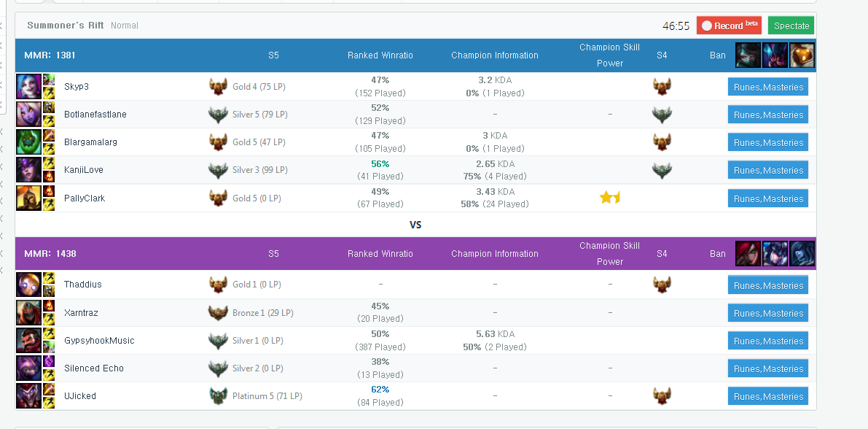Click the Gold 4 rank emblem for Skyp3

(218, 87)
